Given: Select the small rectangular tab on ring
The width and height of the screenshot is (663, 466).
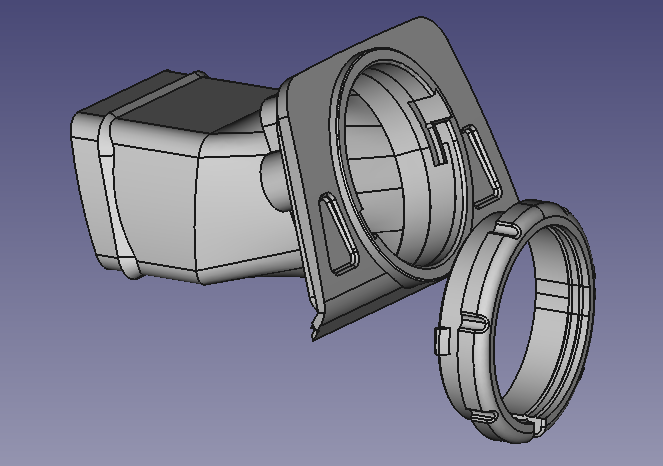Looking at the screenshot, I should pyautogui.click(x=443, y=340).
